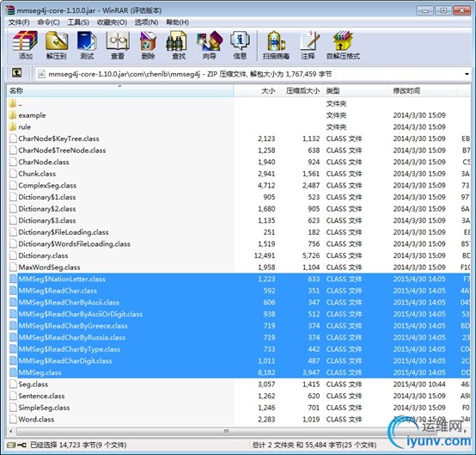Sort by Modified time (修改时间) column header
The width and height of the screenshot is (476, 455).
tap(424, 90)
